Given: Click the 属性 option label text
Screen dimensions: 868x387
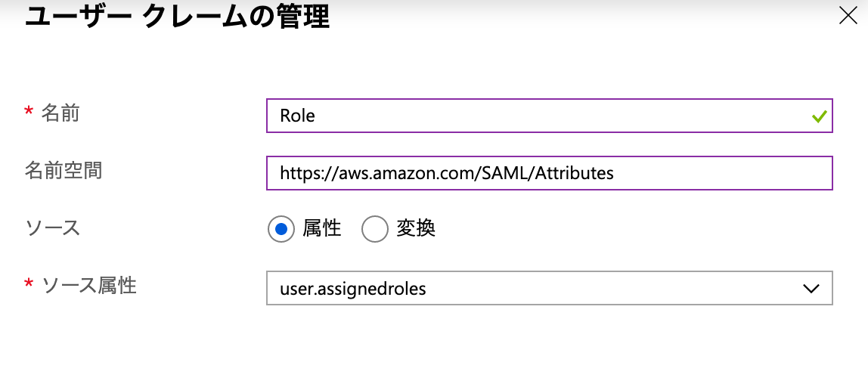Looking at the screenshot, I should (x=322, y=228).
